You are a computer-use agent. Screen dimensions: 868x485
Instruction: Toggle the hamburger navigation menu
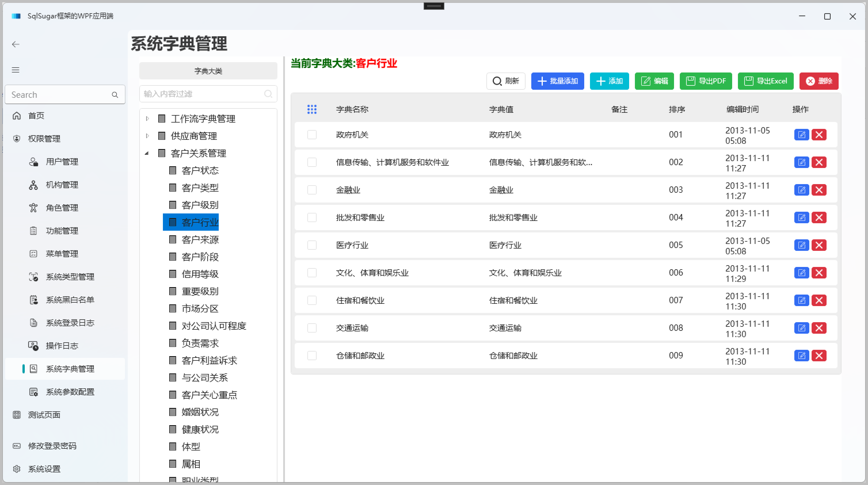pos(16,70)
